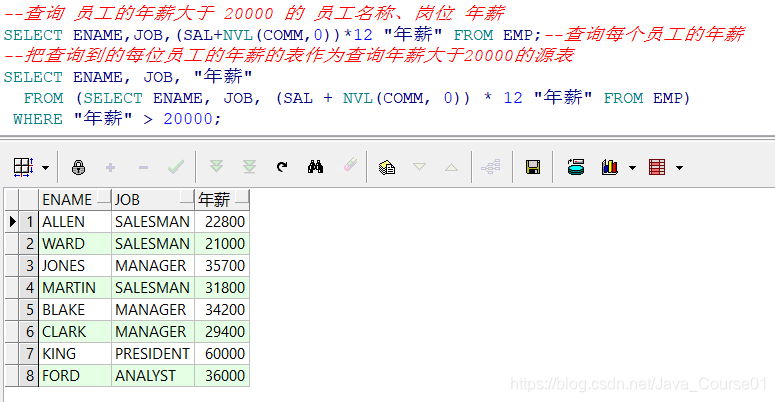775x402 pixels.
Task: Select row 1 via its row number
Action: (x=29, y=222)
